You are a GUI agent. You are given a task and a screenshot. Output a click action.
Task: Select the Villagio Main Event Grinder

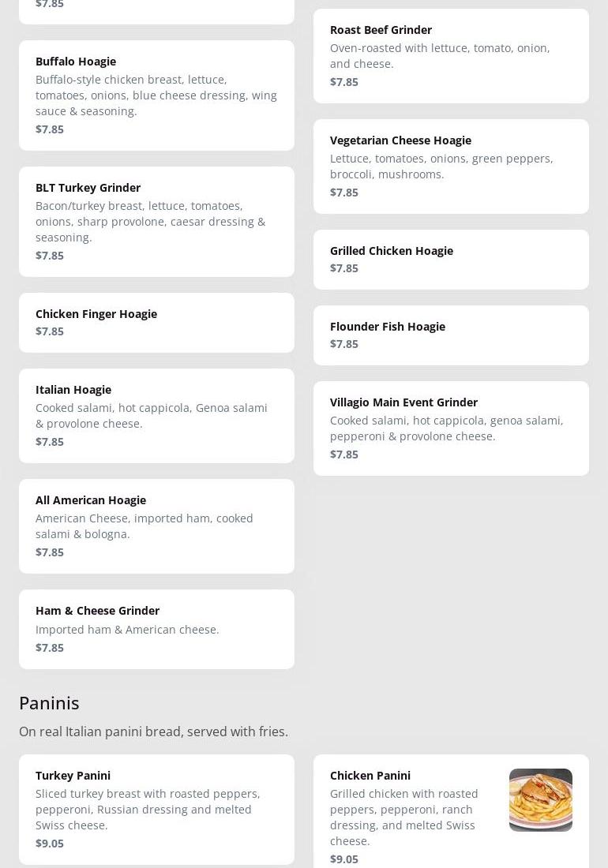point(451,428)
